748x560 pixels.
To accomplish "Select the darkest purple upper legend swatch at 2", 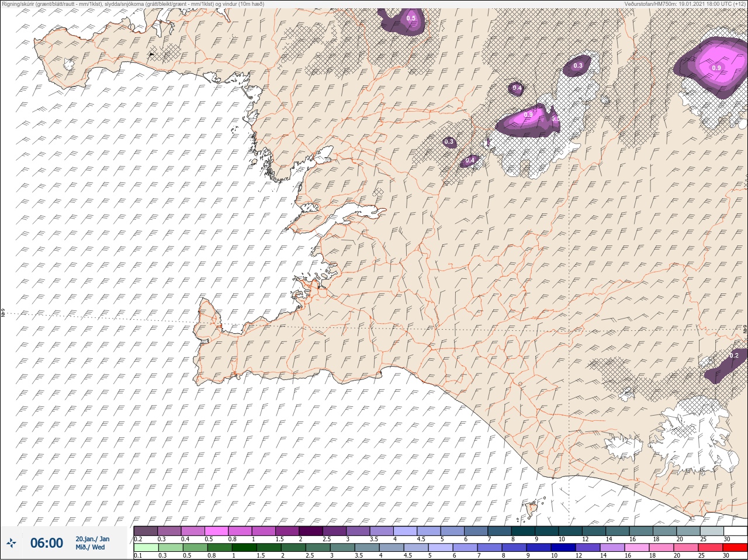I will click(311, 531).
